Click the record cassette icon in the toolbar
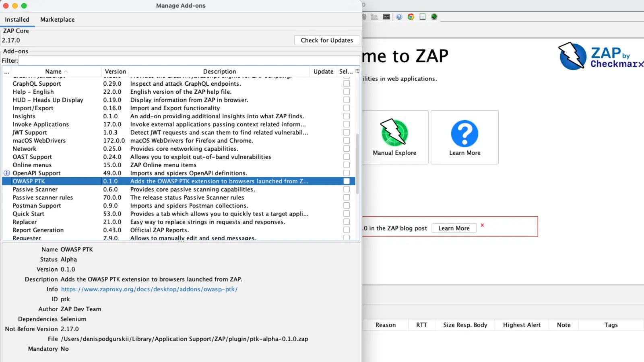Viewport: 644px width, 362px height. click(x=386, y=16)
